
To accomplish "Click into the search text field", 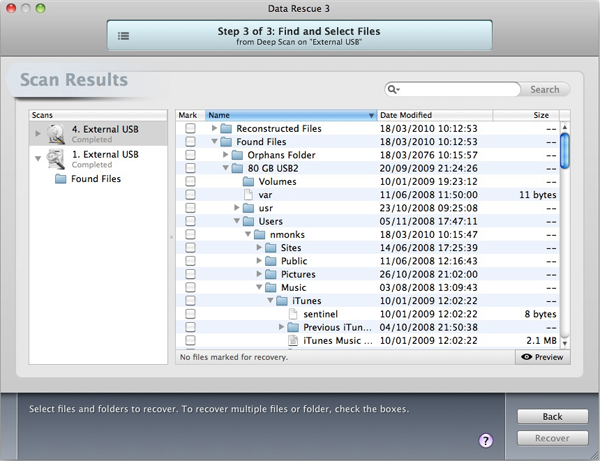I will (460, 90).
